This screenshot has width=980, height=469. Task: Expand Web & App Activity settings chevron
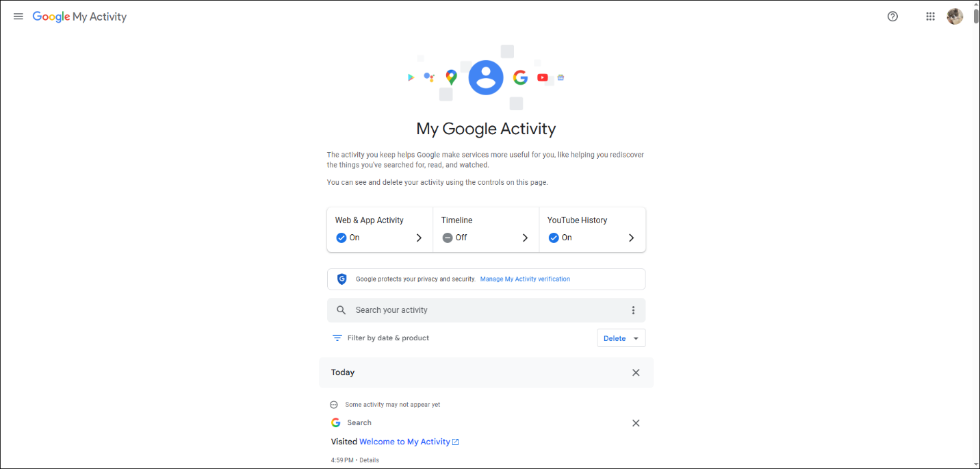click(419, 238)
